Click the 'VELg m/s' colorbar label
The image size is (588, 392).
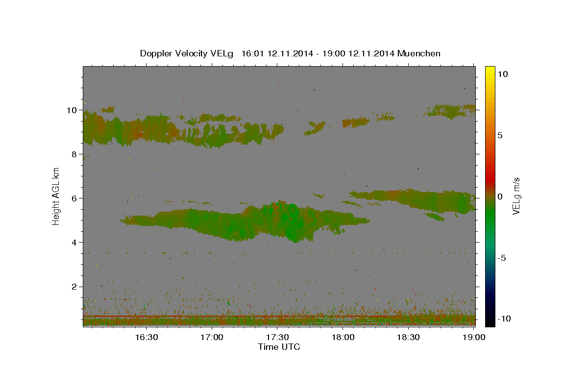tap(516, 196)
